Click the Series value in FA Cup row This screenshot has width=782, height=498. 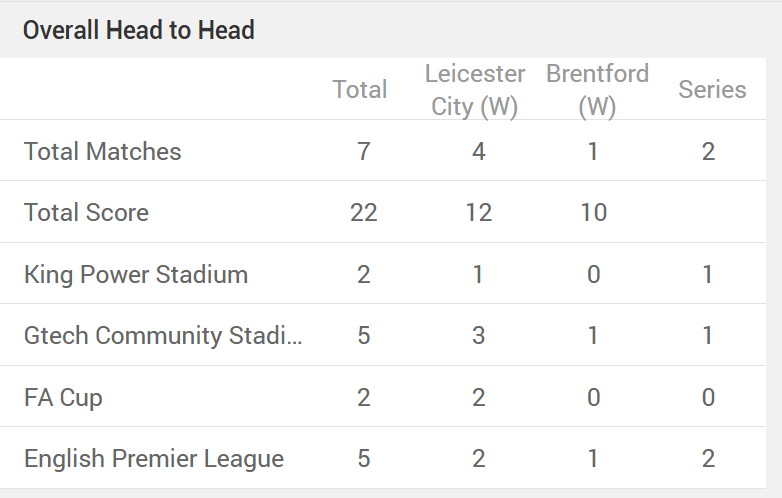(x=708, y=397)
